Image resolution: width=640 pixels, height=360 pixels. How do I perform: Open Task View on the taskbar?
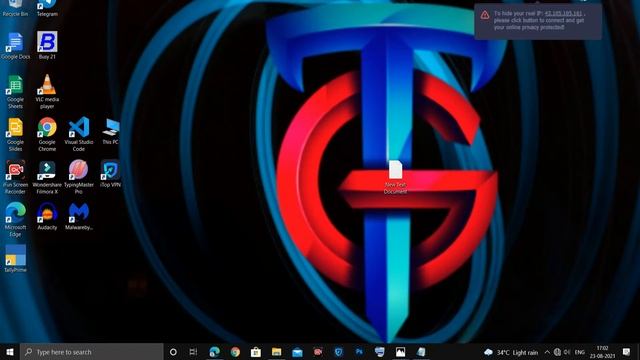point(193,352)
